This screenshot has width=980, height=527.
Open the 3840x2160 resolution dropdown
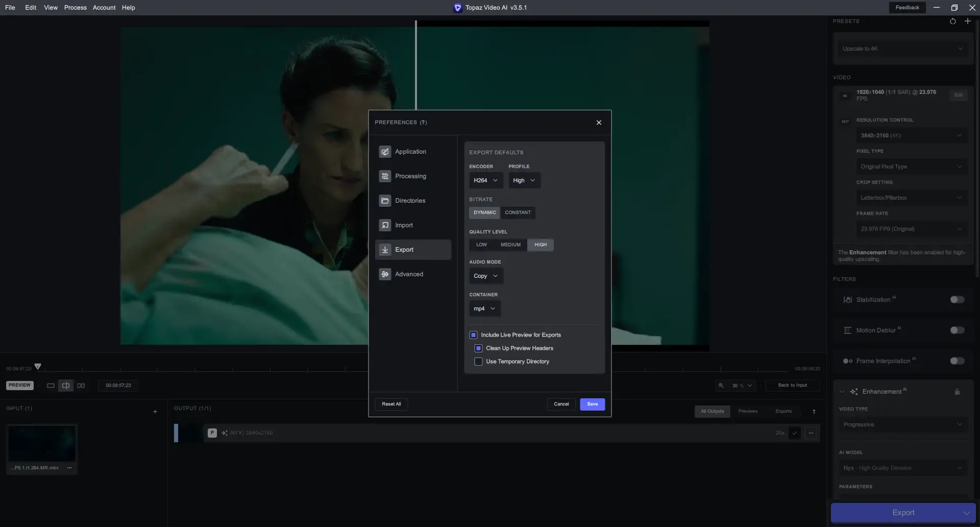pos(912,135)
